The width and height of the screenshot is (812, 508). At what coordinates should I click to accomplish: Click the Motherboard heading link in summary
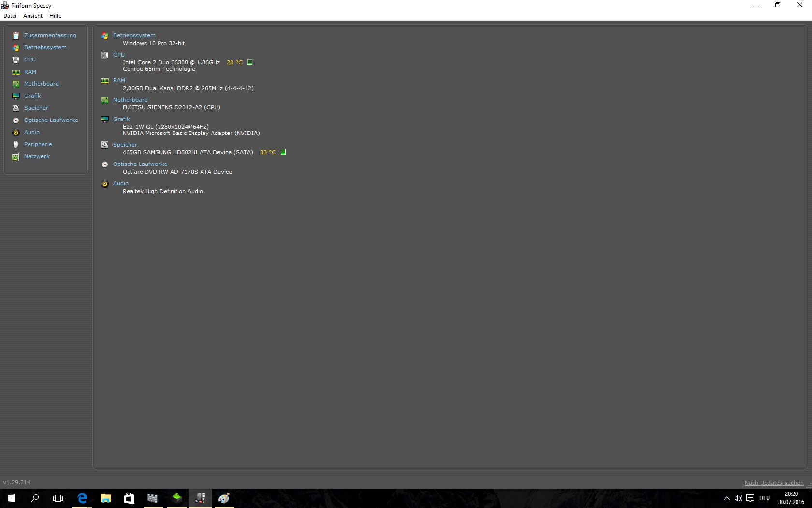tap(130, 100)
